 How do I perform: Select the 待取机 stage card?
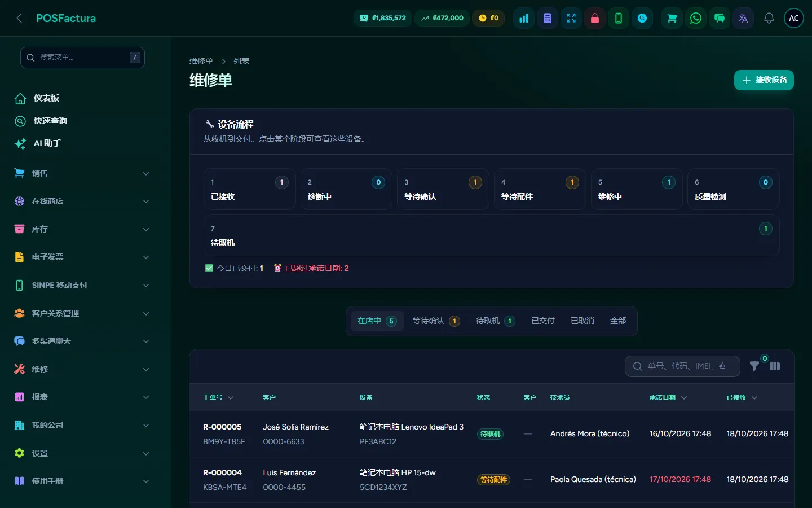[x=491, y=235]
